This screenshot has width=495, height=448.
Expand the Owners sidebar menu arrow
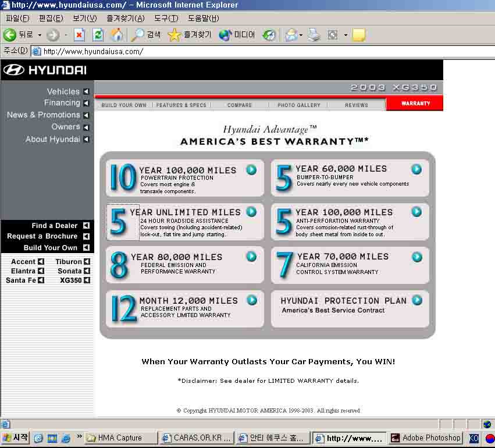[x=86, y=127]
